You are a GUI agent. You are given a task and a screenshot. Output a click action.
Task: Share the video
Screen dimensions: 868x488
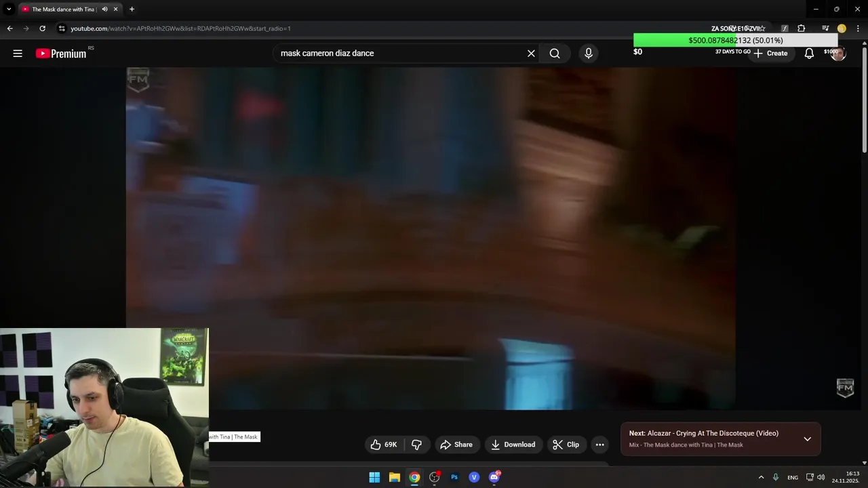click(x=456, y=445)
